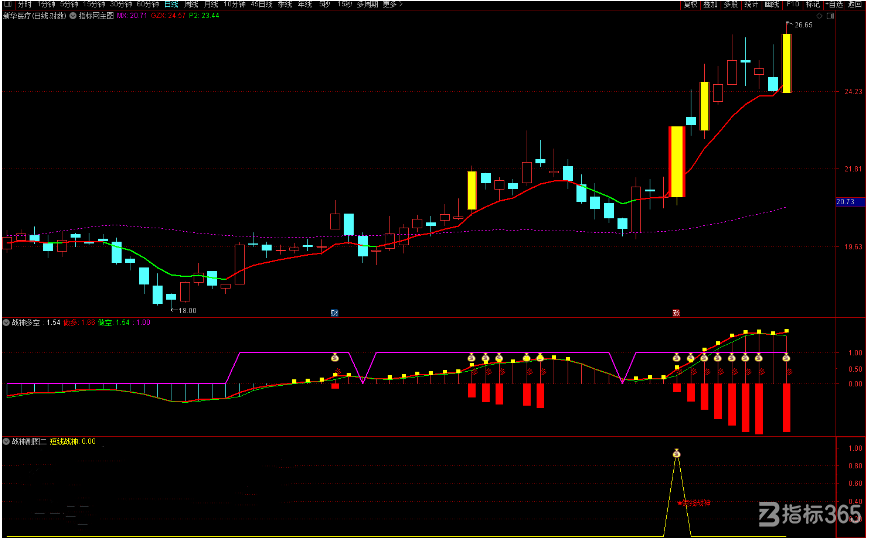This screenshot has height=542, width=870.
Task: Click the 返回 back button
Action: 854,4
